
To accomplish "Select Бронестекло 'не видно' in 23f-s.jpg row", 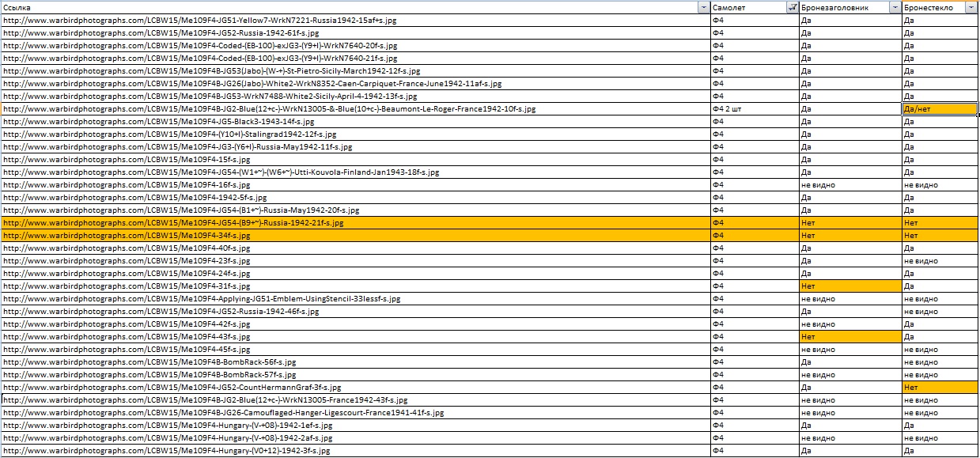I will pos(940,260).
